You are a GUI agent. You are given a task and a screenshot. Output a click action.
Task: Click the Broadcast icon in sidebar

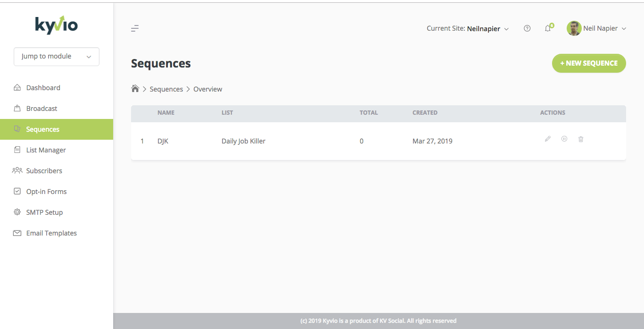(x=17, y=109)
